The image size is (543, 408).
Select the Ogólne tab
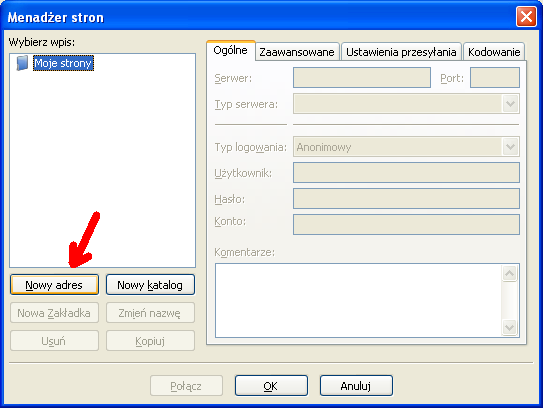[231, 51]
